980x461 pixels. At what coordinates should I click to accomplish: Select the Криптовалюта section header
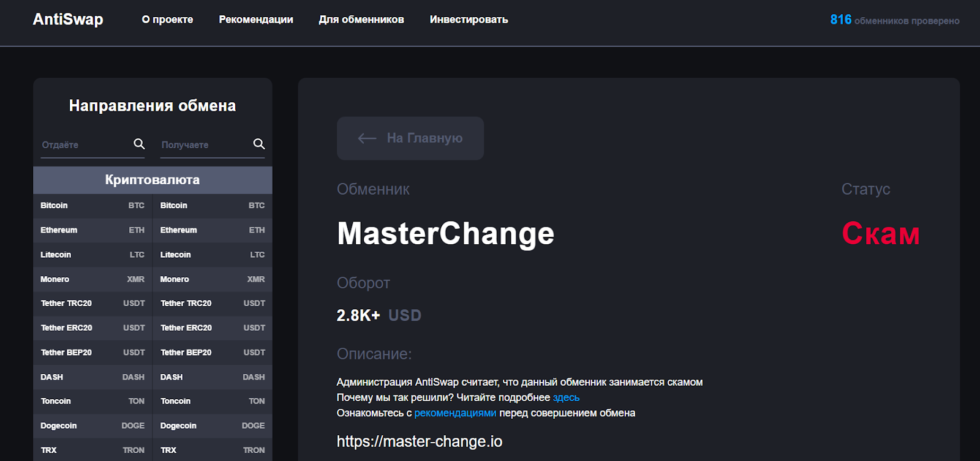click(153, 180)
